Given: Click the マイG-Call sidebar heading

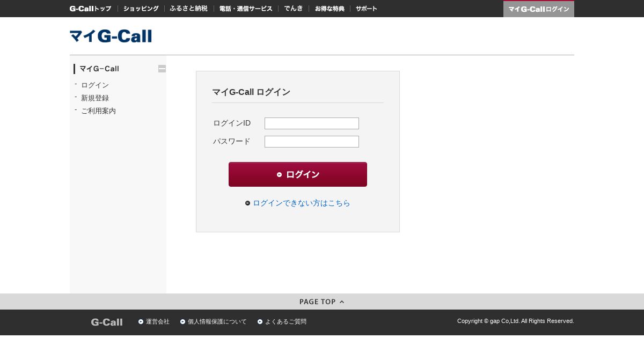Looking at the screenshot, I should pos(99,69).
